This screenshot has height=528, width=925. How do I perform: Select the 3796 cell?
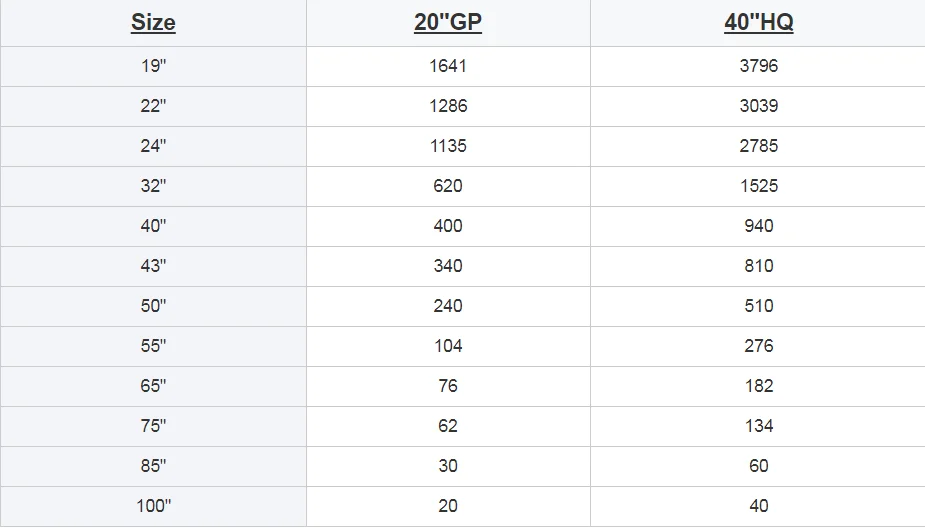pos(759,66)
